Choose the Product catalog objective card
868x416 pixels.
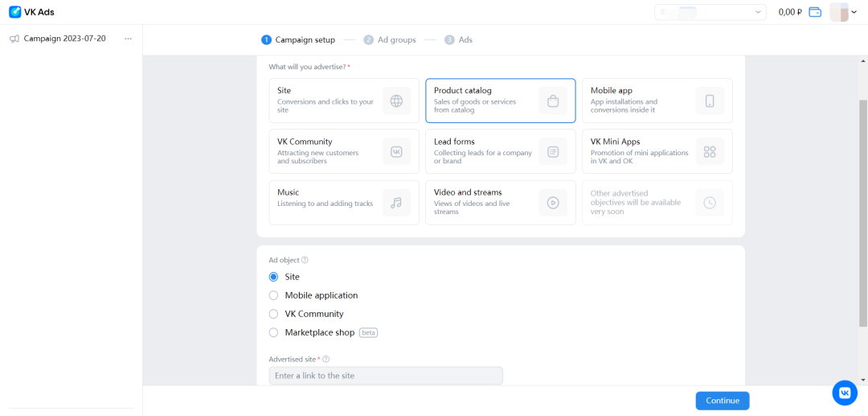point(501,101)
